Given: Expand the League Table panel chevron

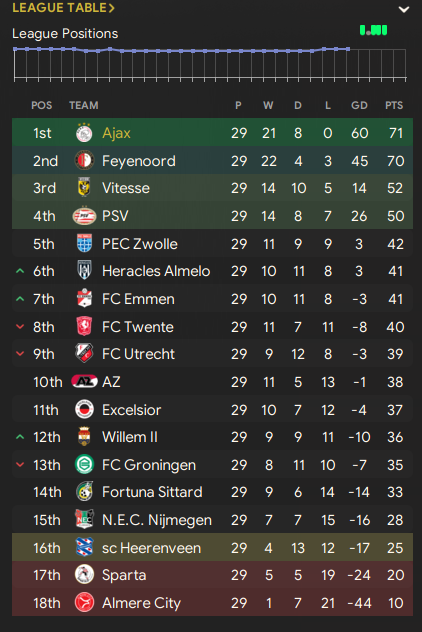Looking at the screenshot, I should (403, 9).
